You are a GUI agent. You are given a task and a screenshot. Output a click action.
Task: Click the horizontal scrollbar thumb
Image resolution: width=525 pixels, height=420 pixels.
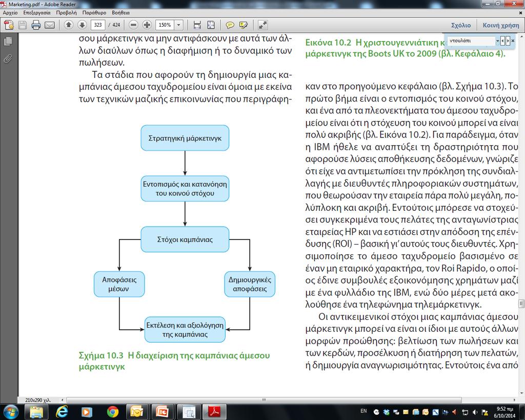pos(264,400)
